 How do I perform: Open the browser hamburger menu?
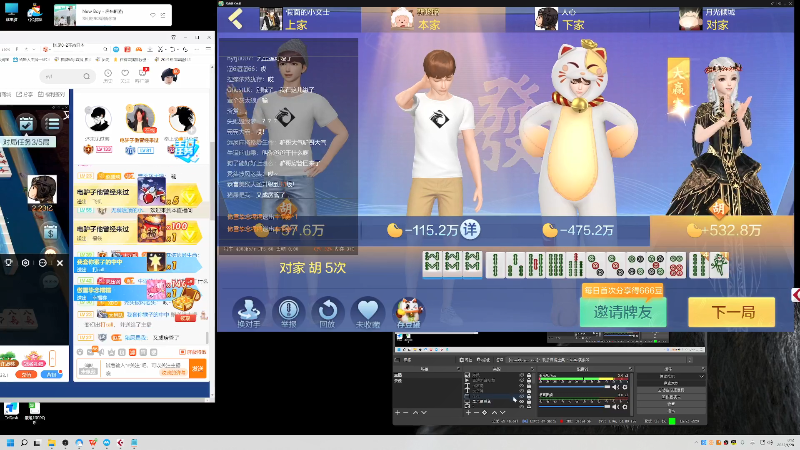[x=209, y=48]
